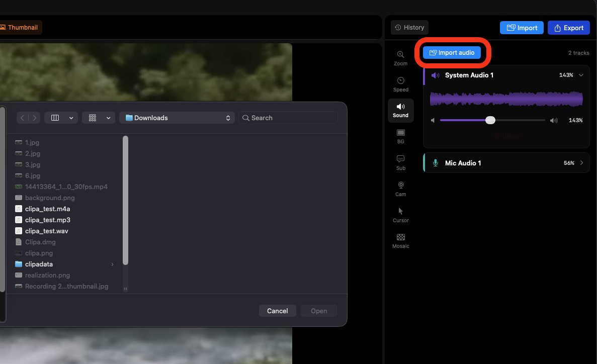Toggle the Mic Audio 1 microphone icon
The width and height of the screenshot is (597, 364).
point(436,163)
